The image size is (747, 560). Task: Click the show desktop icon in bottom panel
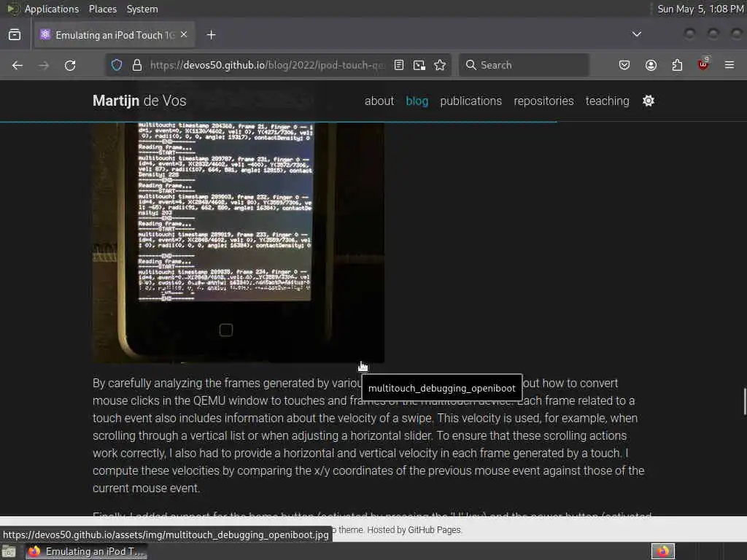coord(9,551)
